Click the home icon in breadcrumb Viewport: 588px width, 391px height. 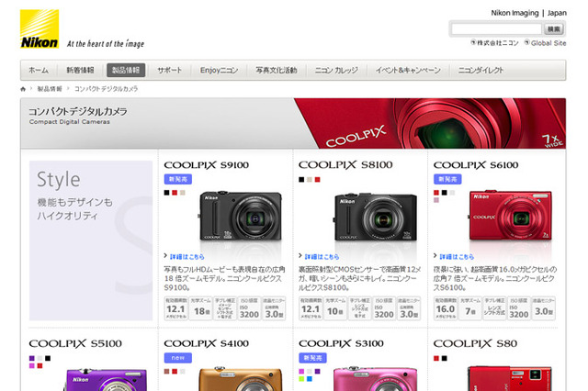point(24,89)
